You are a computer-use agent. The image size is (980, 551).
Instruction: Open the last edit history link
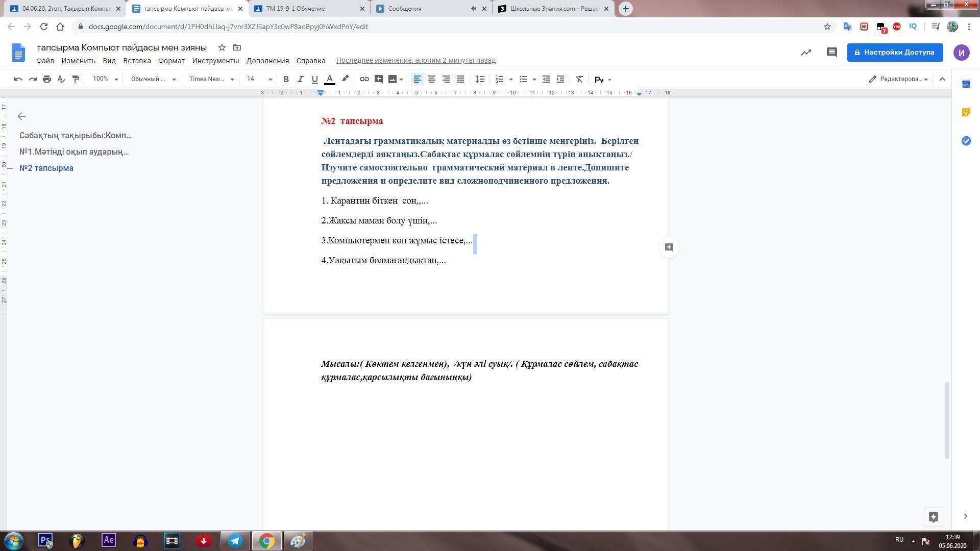pyautogui.click(x=415, y=61)
